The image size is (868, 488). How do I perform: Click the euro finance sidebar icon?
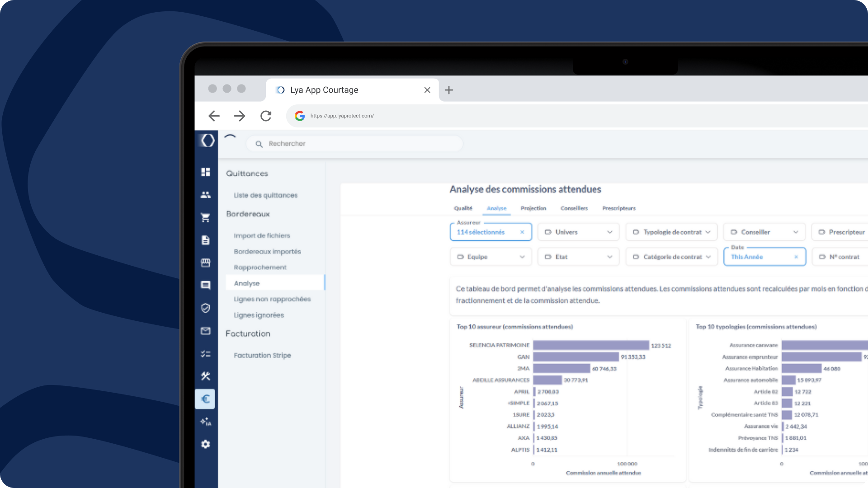(205, 399)
